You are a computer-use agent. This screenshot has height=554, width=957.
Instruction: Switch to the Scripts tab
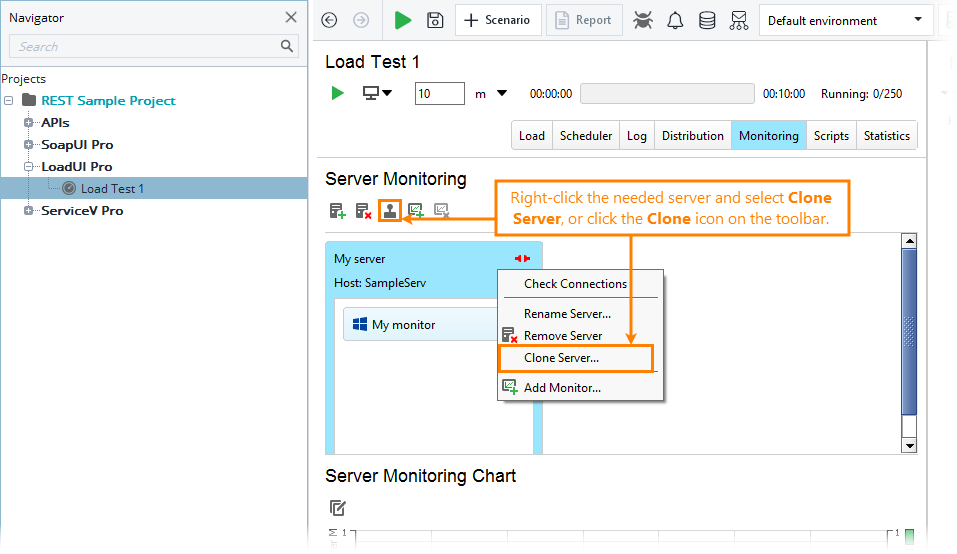click(831, 135)
